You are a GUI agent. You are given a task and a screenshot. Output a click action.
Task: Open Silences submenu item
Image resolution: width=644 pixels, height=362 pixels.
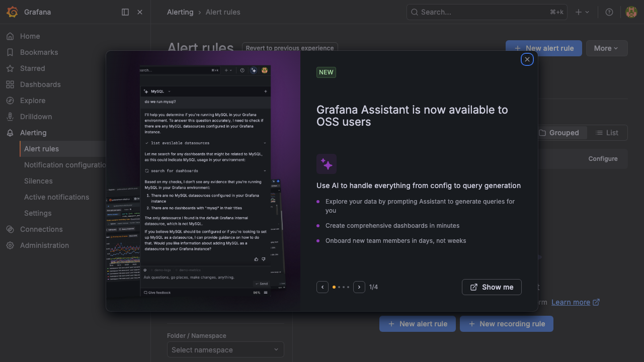(38, 181)
